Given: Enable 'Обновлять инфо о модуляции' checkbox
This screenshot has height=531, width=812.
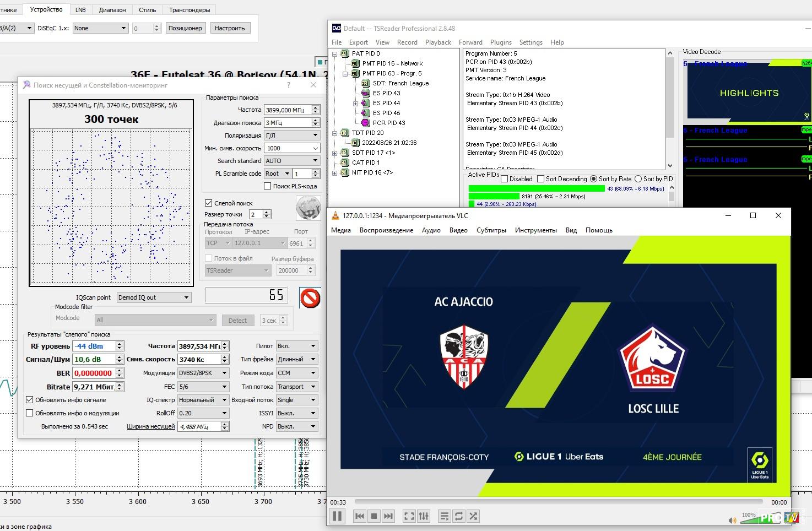Looking at the screenshot, I should (x=30, y=413).
